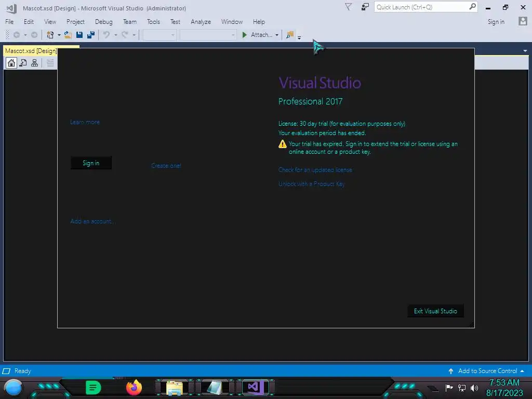Click the Create one! link
The height and width of the screenshot is (399, 532).
point(166,166)
